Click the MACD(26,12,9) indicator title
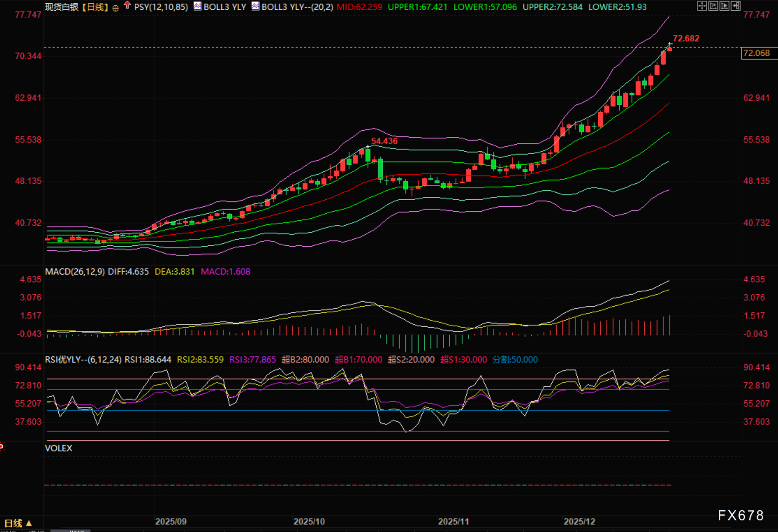 coord(75,271)
